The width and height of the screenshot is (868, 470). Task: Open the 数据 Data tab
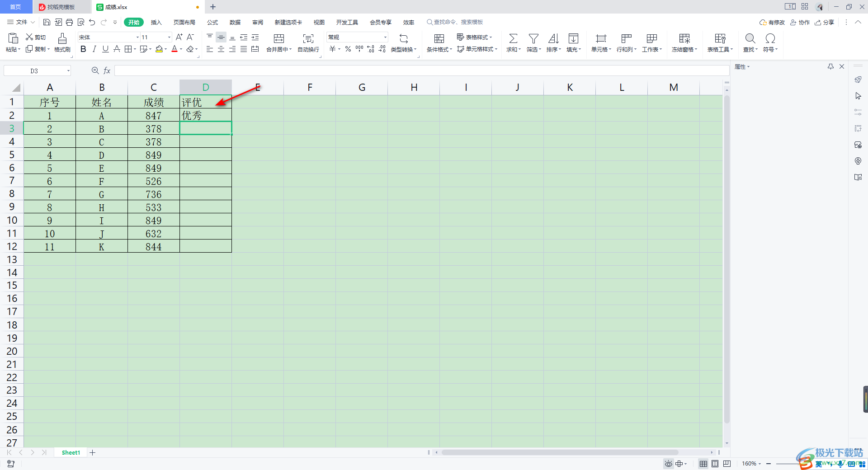tap(235, 22)
